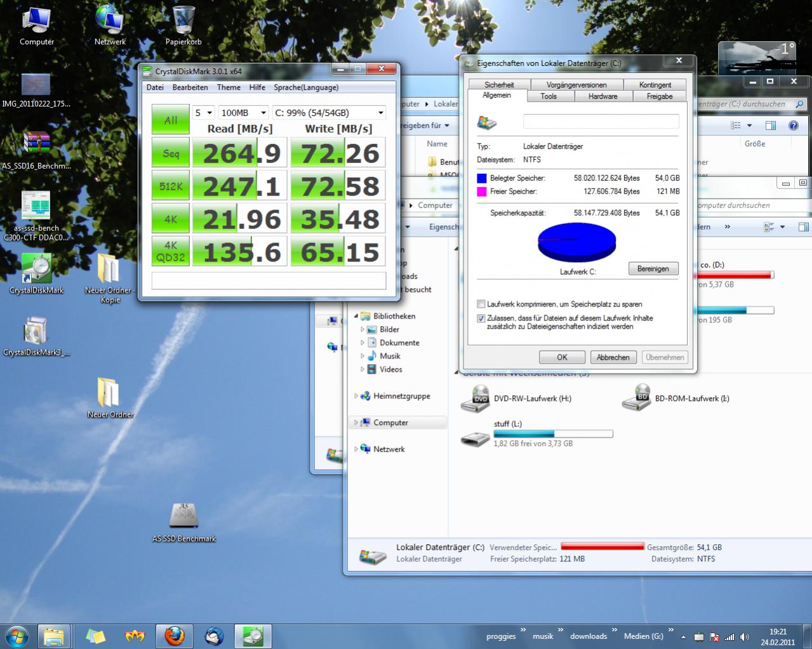Open the Bearbeiten menu
This screenshot has height=649, width=812.
(x=190, y=88)
